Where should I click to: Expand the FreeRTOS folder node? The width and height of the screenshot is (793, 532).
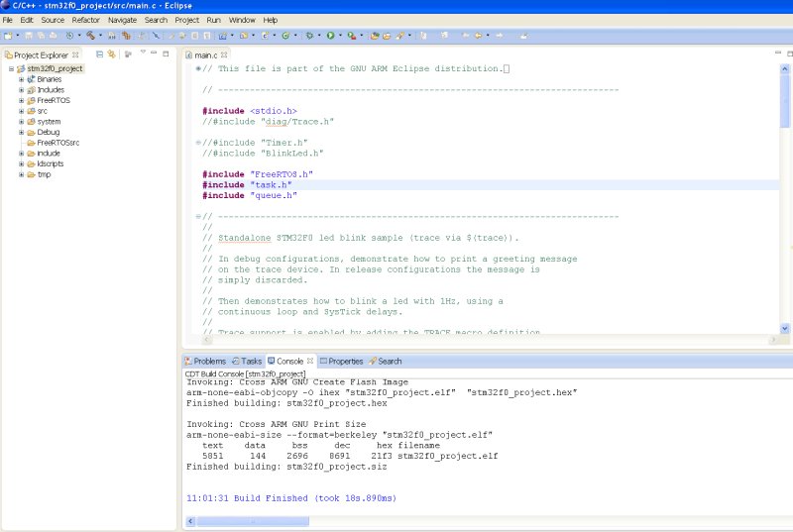pyautogui.click(x=21, y=100)
